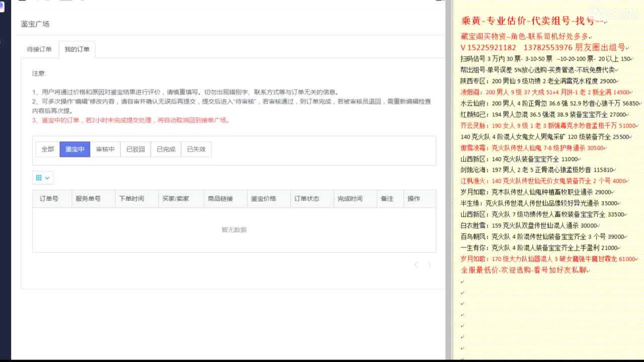
Task: Click the purple app icon in left sidebar
Action: click(x=2, y=7)
